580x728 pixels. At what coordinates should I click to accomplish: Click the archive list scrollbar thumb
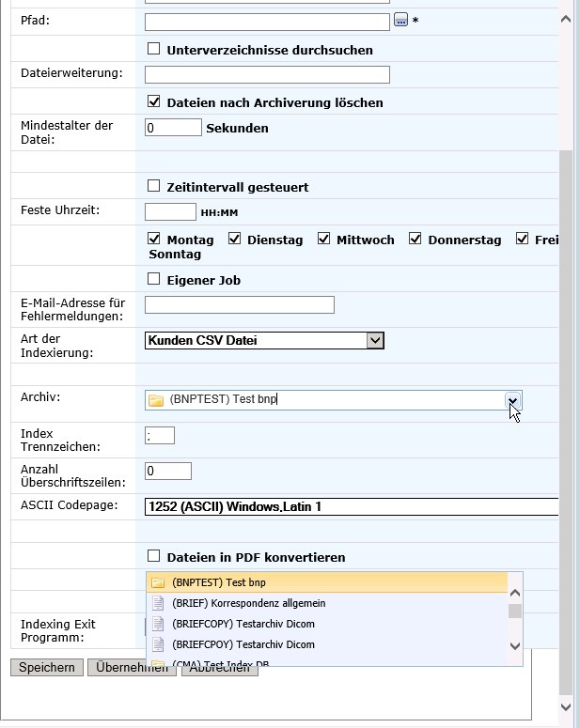click(515, 611)
